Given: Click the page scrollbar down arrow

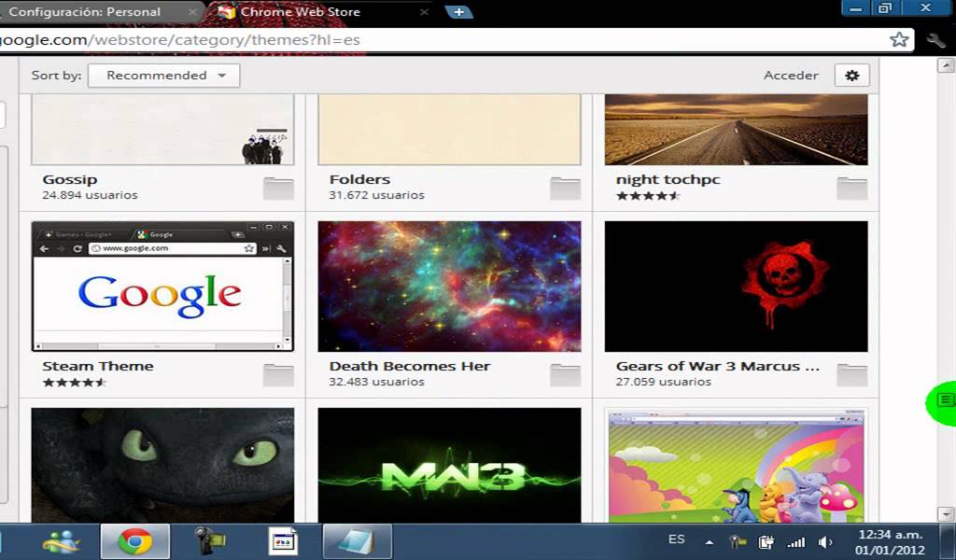Looking at the screenshot, I should pyautogui.click(x=947, y=514).
